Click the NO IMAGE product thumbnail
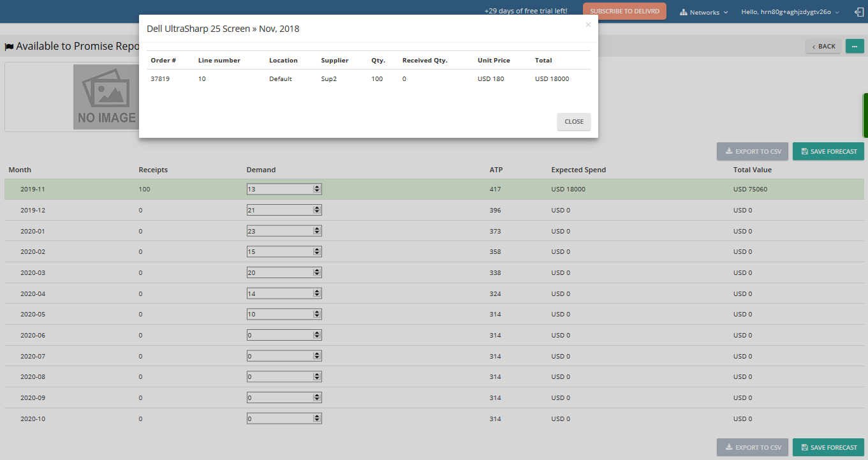The width and height of the screenshot is (868, 460). click(x=106, y=97)
